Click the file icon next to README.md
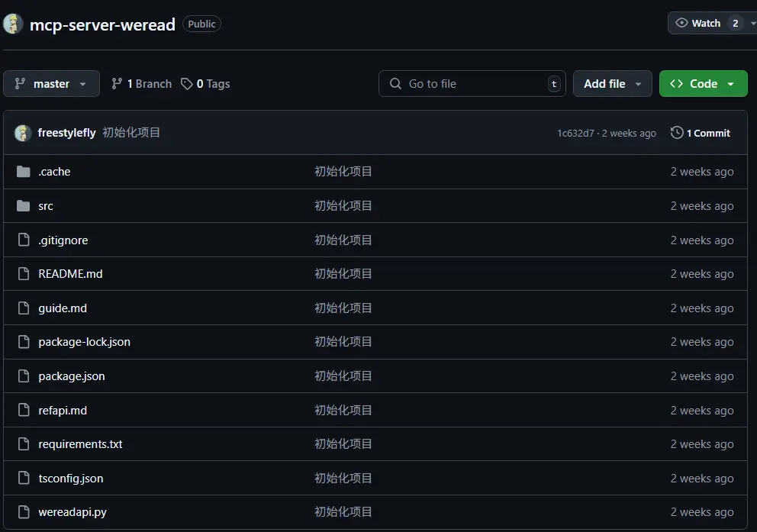 (x=23, y=274)
